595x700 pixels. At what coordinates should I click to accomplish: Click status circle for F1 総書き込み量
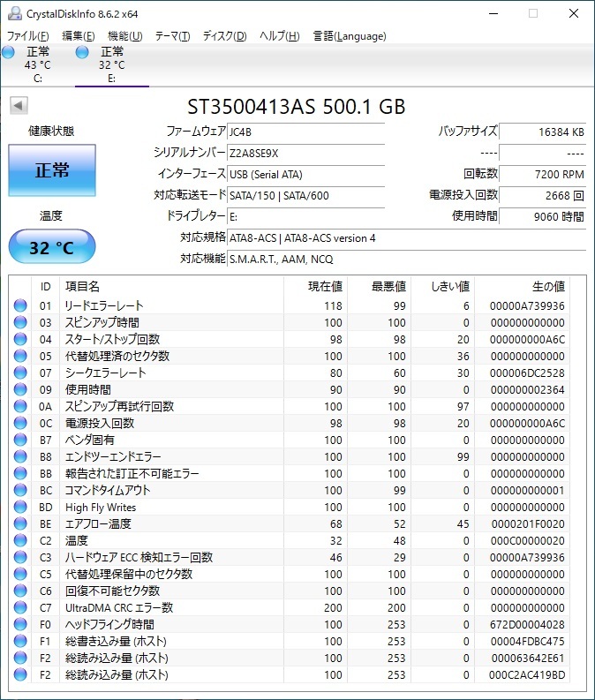pos(20,641)
